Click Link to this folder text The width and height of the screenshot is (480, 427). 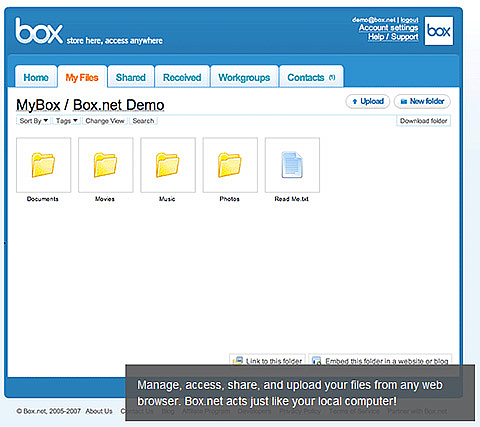point(274,361)
